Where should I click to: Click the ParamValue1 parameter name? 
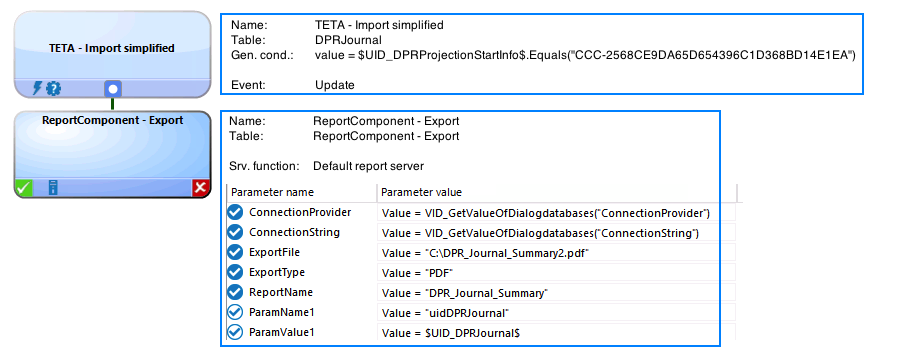(282, 333)
